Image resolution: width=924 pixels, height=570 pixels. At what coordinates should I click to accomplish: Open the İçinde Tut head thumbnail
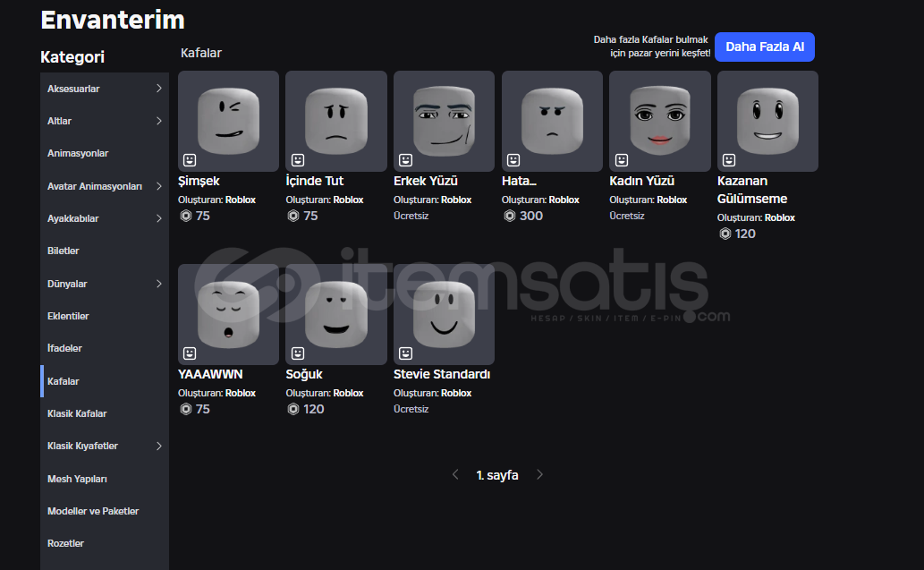click(x=336, y=122)
